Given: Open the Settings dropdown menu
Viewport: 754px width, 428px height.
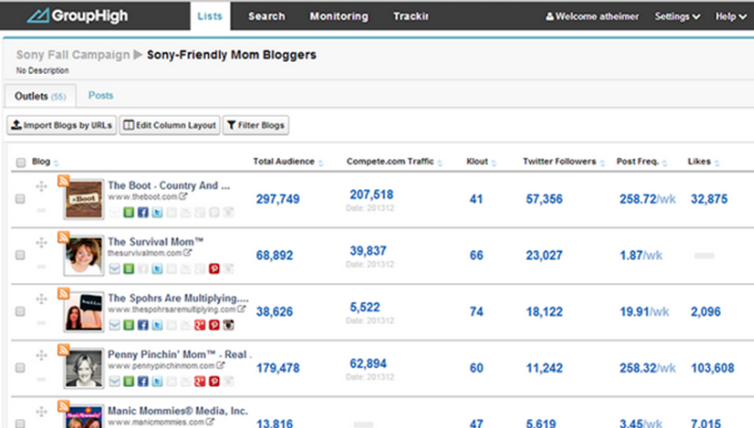Looking at the screenshot, I should (x=677, y=16).
